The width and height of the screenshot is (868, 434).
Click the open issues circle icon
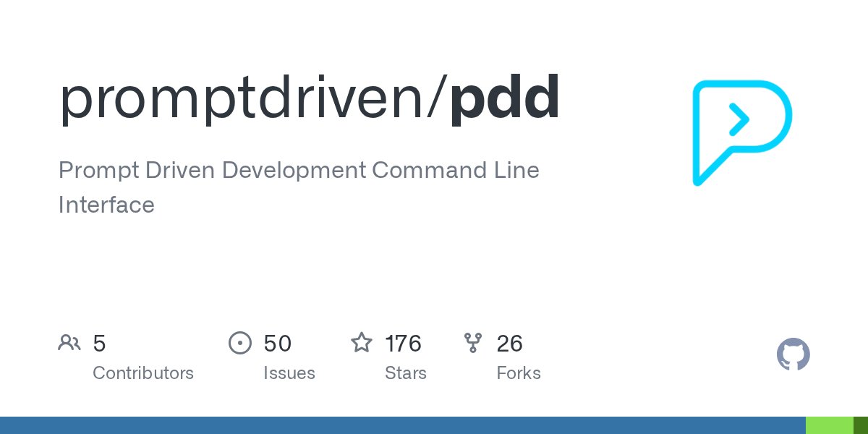(x=240, y=343)
